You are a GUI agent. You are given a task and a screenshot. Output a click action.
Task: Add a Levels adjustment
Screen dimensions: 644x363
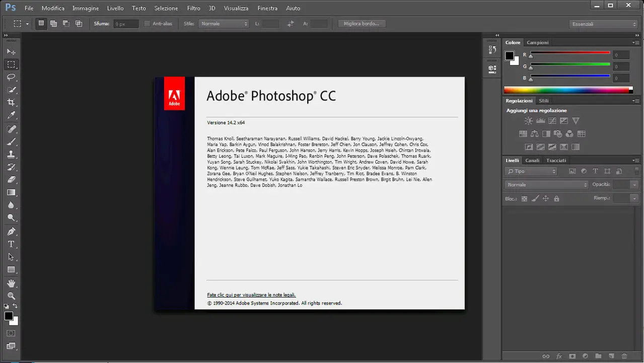540,121
